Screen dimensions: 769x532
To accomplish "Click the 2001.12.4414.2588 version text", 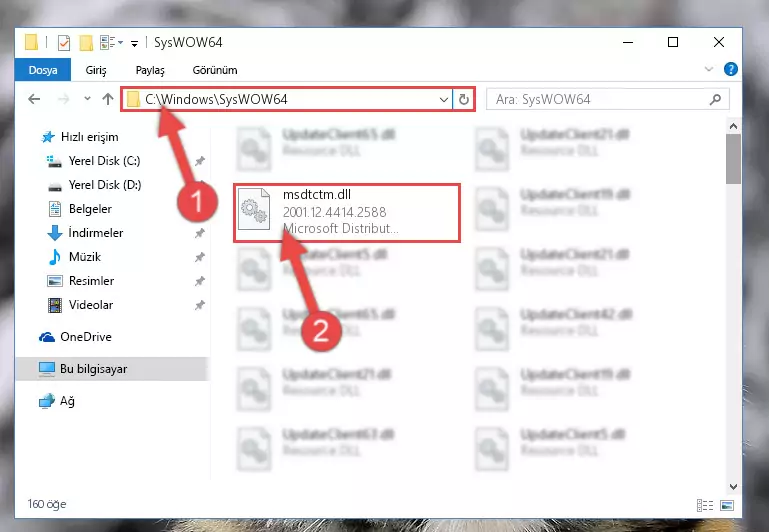I will 334,212.
